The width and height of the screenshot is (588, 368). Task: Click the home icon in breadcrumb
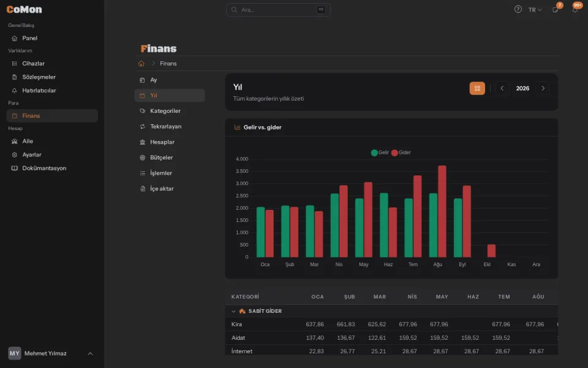click(x=141, y=63)
